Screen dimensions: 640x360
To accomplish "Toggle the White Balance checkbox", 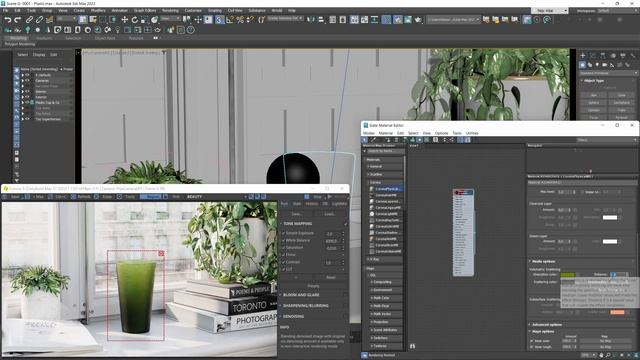I will (284, 240).
